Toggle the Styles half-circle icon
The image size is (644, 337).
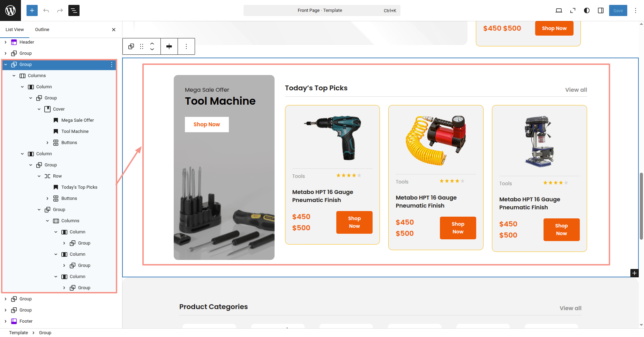point(587,10)
